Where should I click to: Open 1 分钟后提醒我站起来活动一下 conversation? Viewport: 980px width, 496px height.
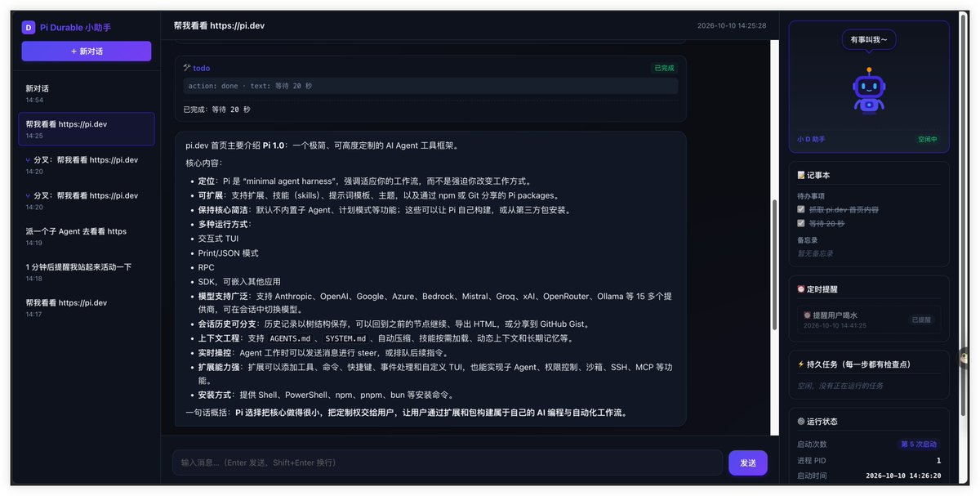[x=87, y=272]
